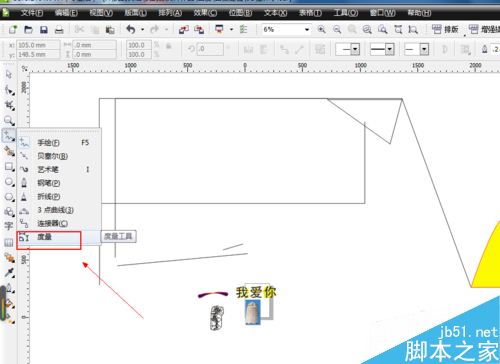Click the Print icon in the toolbar

[59, 30]
